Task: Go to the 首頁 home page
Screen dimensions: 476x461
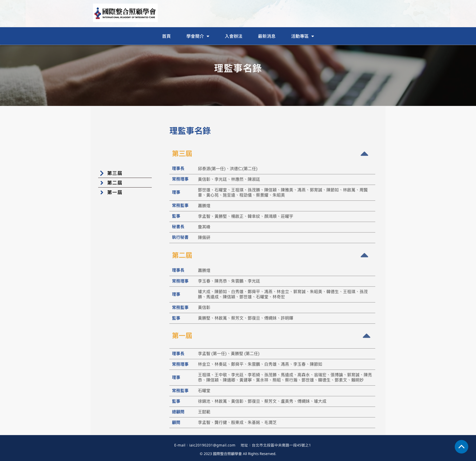Action: tap(166, 36)
